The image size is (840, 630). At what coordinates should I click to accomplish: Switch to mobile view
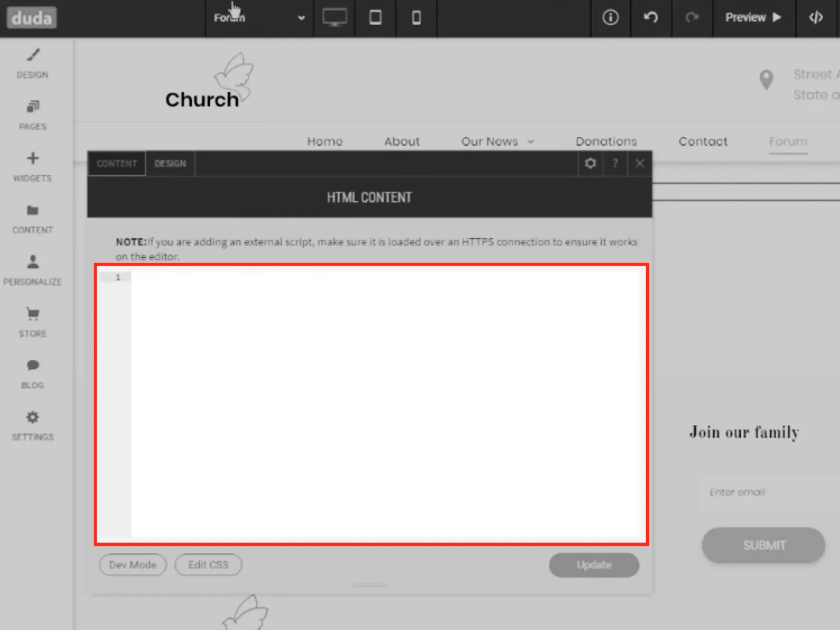[x=416, y=18]
